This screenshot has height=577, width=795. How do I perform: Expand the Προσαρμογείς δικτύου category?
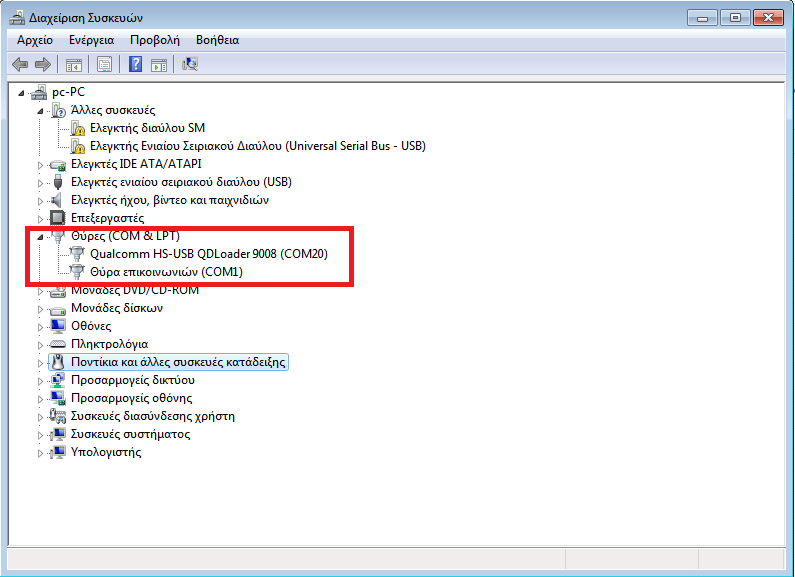point(40,381)
